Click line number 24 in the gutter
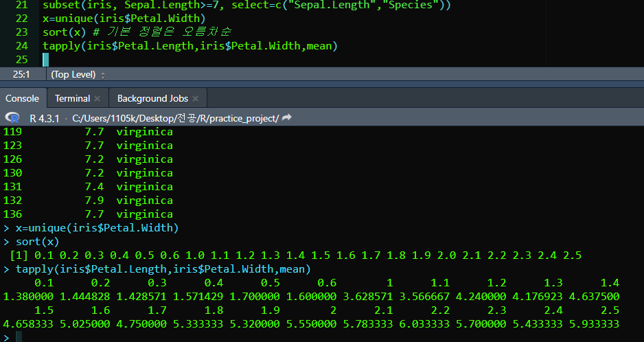 pos(21,45)
